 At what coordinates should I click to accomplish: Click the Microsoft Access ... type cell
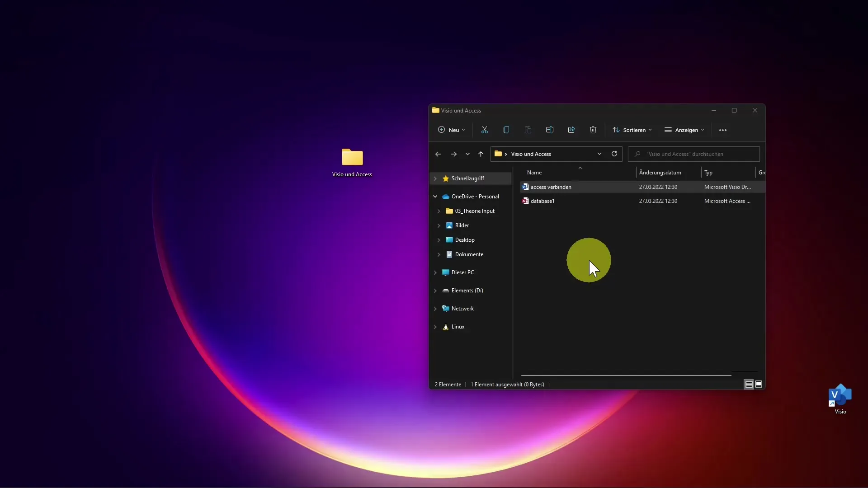point(727,201)
